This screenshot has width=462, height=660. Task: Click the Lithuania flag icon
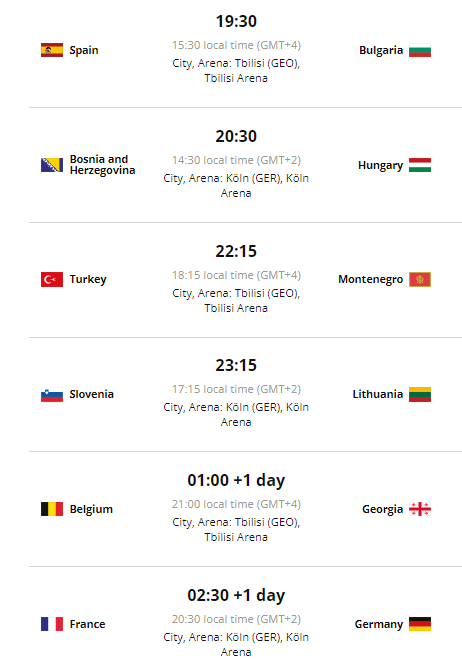[x=420, y=394]
